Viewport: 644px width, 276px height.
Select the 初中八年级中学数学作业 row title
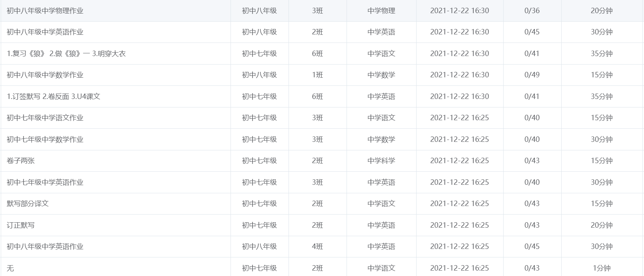(x=45, y=75)
